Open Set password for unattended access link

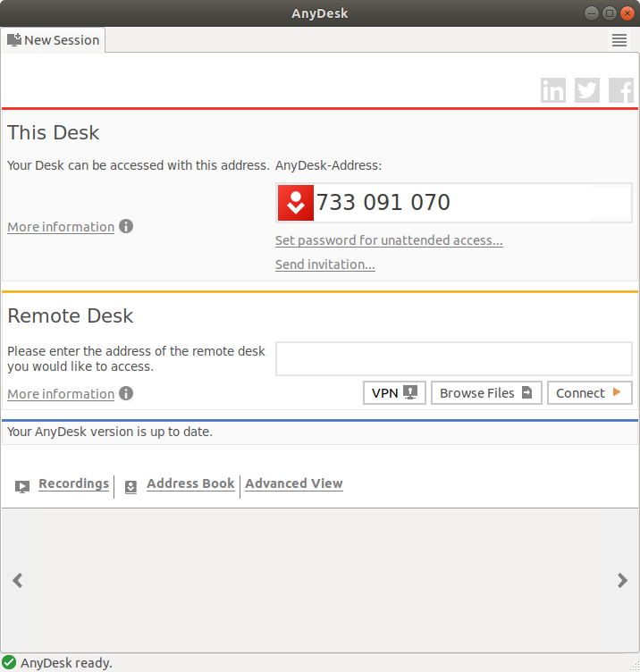tap(389, 240)
